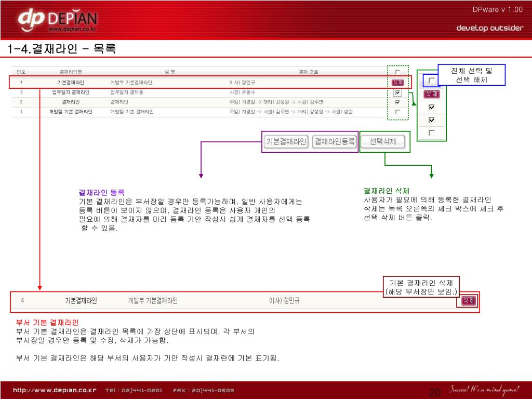The image size is (532, 399).
Task: Click the red 삭제 icon in the 기본결재라인 table row
Action: [x=397, y=82]
